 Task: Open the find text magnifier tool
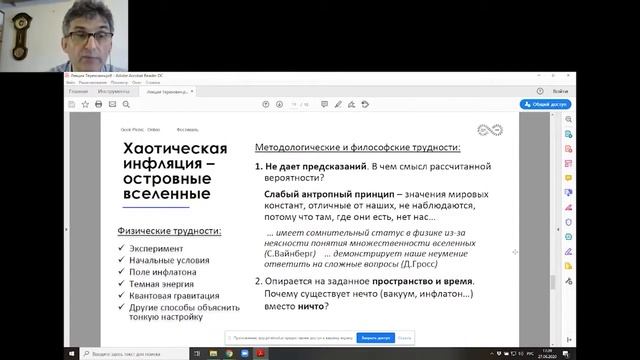point(126,104)
